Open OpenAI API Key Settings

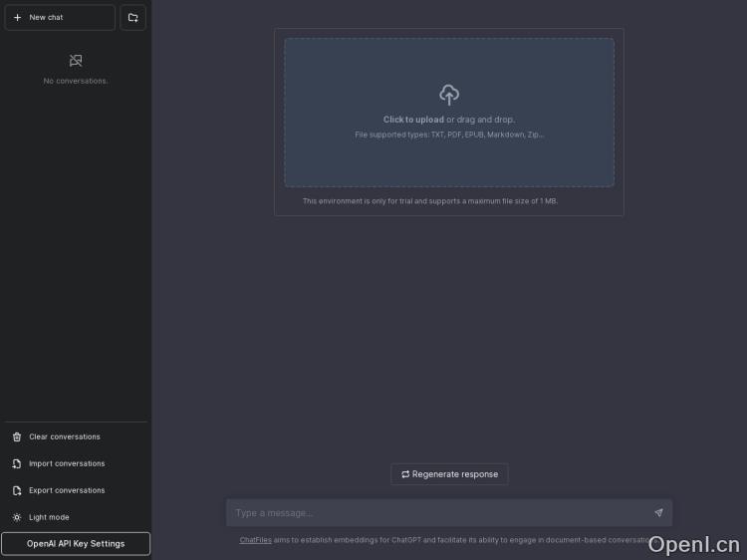[x=76, y=544]
